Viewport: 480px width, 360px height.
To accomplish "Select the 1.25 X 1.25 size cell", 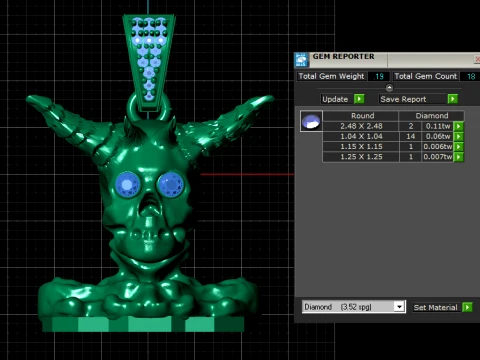I will (361, 157).
